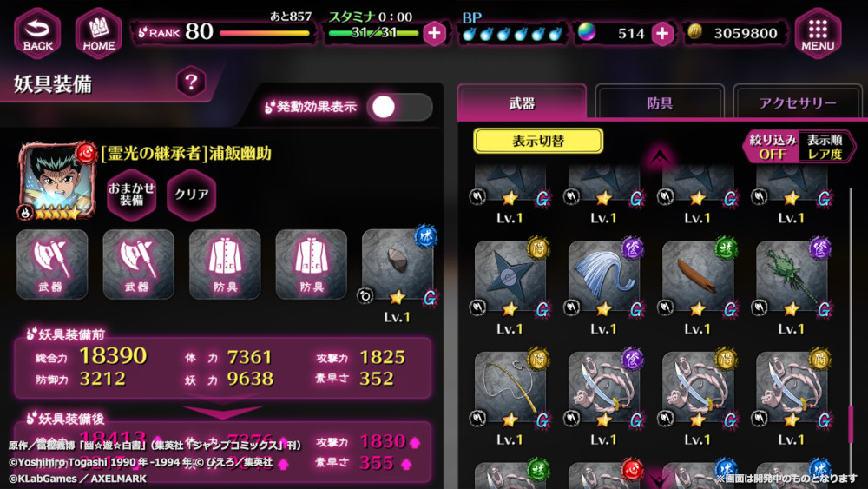Viewport: 868px width, 489px height.
Task: Click the yellow 表示切替 button
Action: 538,141
